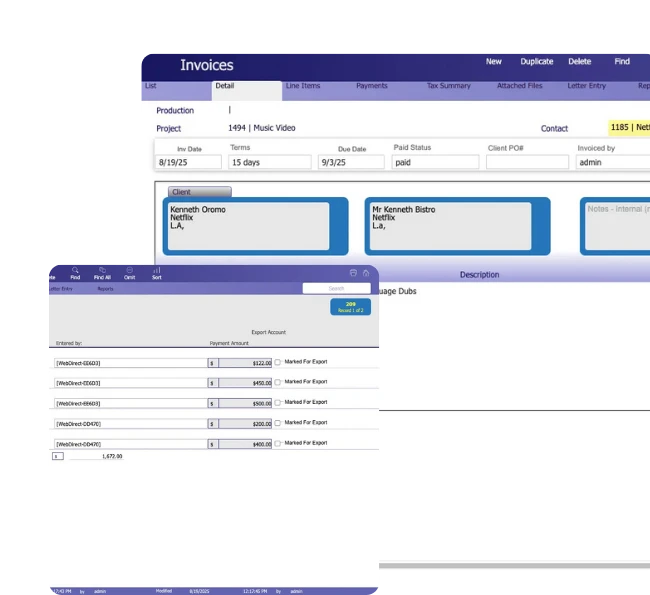Viewport: 650px width, 595px height.
Task: Click the Omit icon in payments window
Action: click(x=129, y=270)
